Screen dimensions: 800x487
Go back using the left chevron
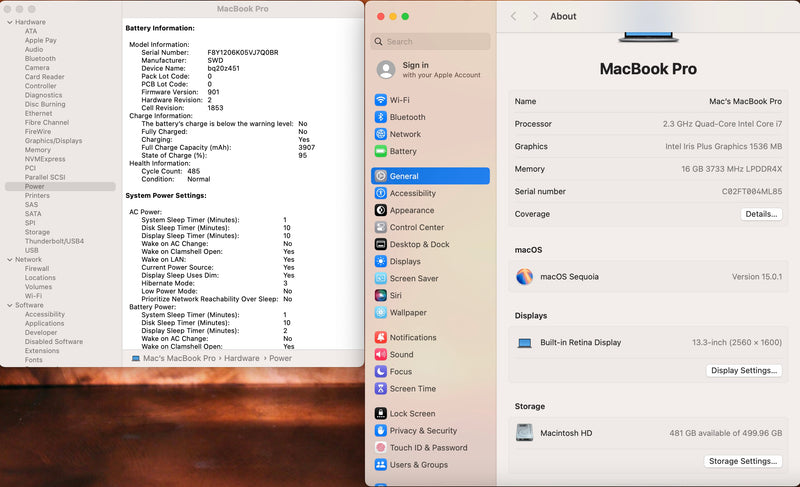(x=514, y=16)
